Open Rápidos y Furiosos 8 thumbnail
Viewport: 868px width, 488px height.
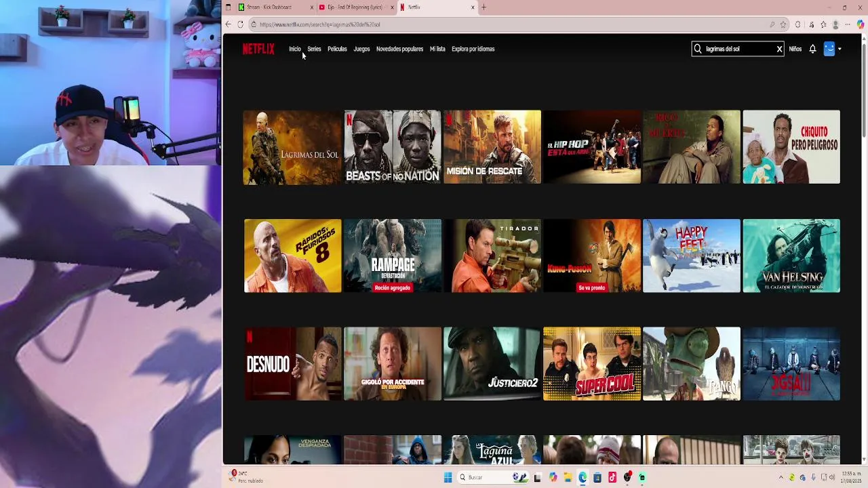click(x=292, y=256)
